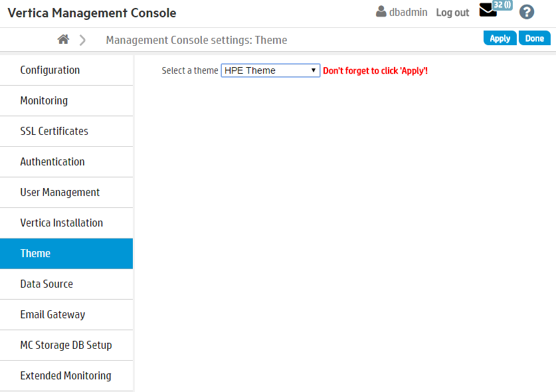Select the Theme sidebar item

click(66, 253)
